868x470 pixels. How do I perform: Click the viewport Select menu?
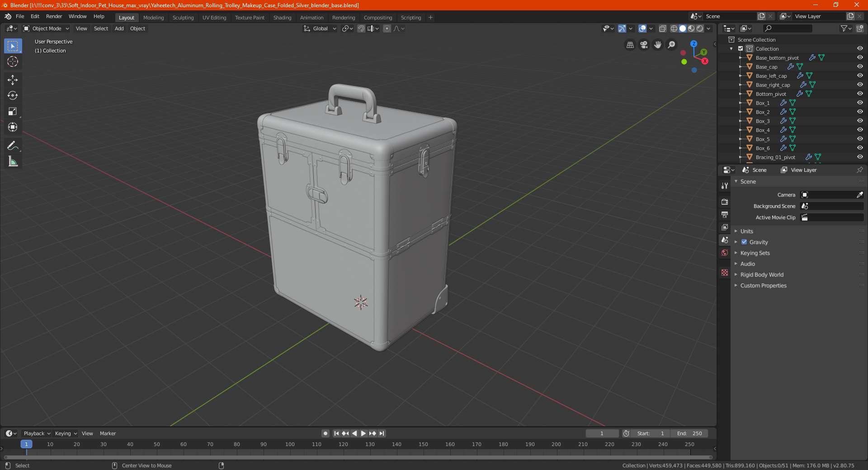pos(101,28)
